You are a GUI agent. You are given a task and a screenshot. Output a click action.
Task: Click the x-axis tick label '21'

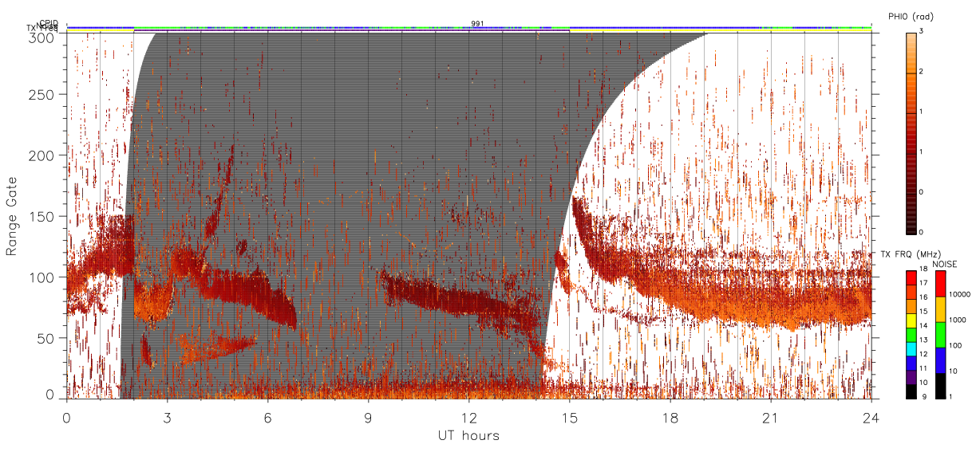pos(770,417)
